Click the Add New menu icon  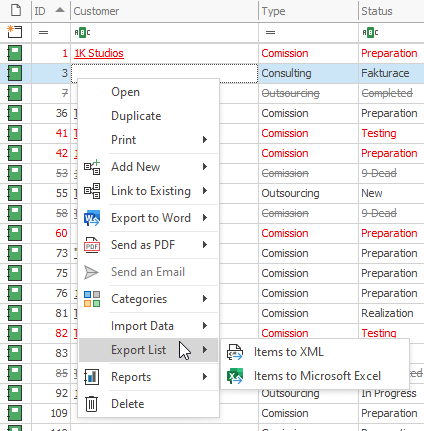[92, 167]
